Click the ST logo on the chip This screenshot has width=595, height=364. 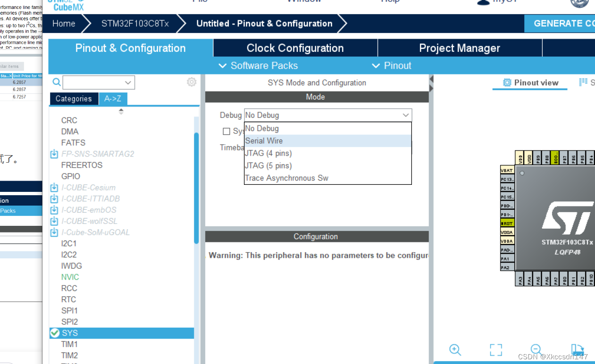tap(568, 218)
